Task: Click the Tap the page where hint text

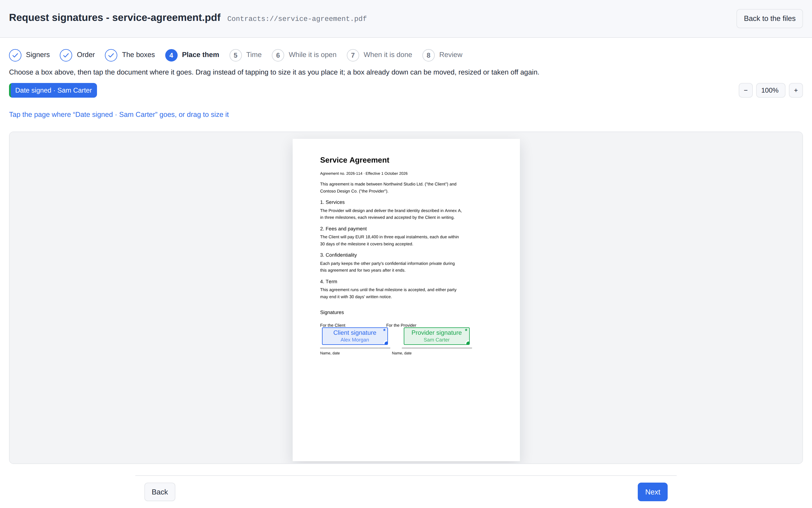Action: pyautogui.click(x=119, y=115)
